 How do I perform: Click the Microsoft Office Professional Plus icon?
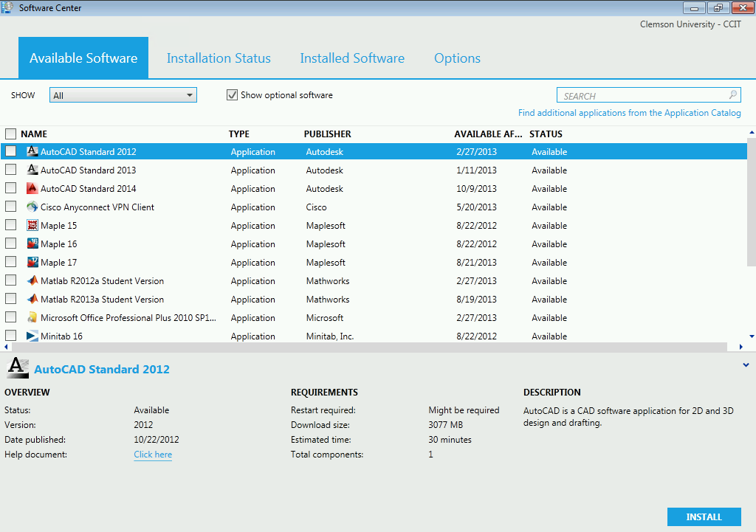(x=32, y=317)
